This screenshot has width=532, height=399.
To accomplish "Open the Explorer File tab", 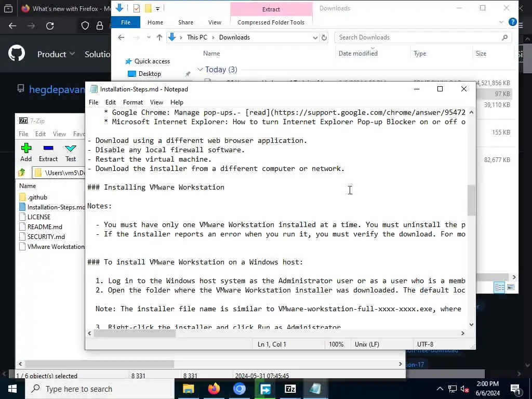I will [126, 22].
